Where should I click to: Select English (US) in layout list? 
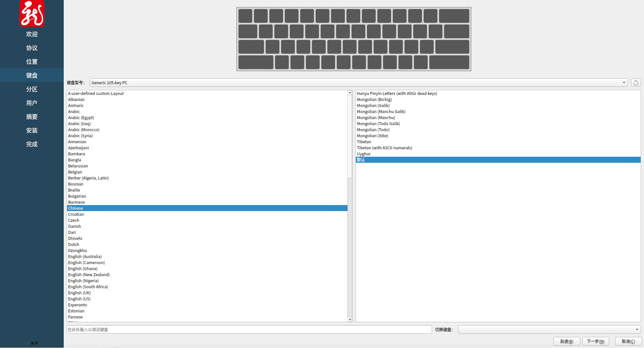(x=79, y=299)
